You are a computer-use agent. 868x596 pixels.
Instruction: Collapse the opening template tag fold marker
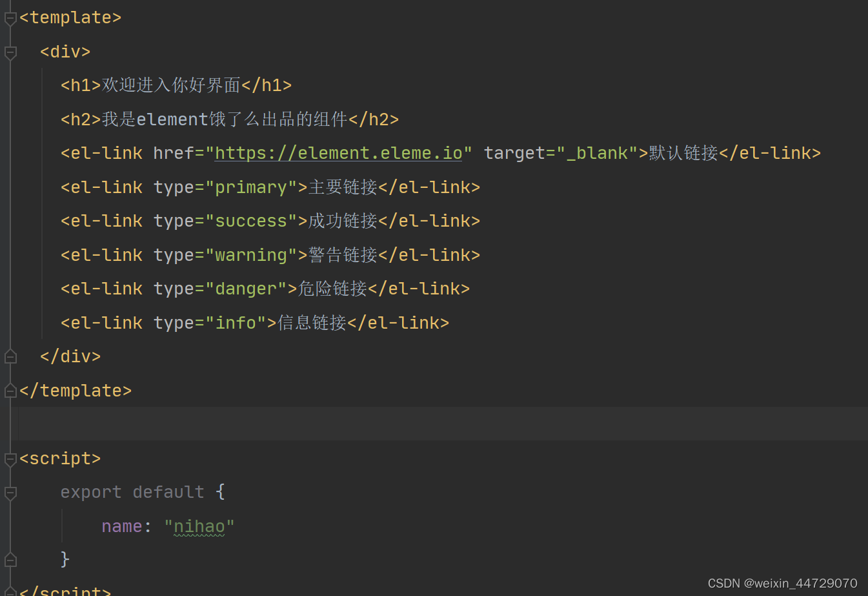click(10, 19)
